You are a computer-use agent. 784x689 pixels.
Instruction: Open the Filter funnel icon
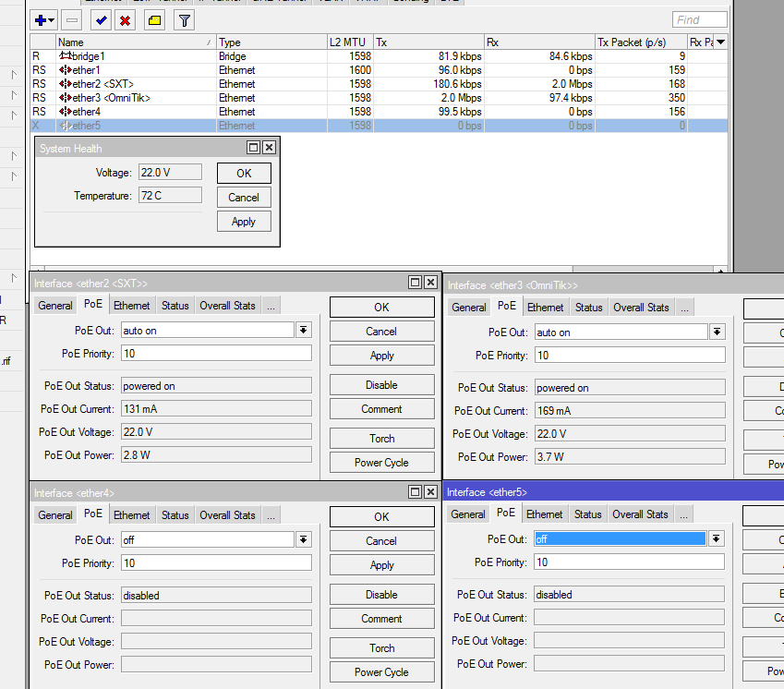[x=184, y=19]
